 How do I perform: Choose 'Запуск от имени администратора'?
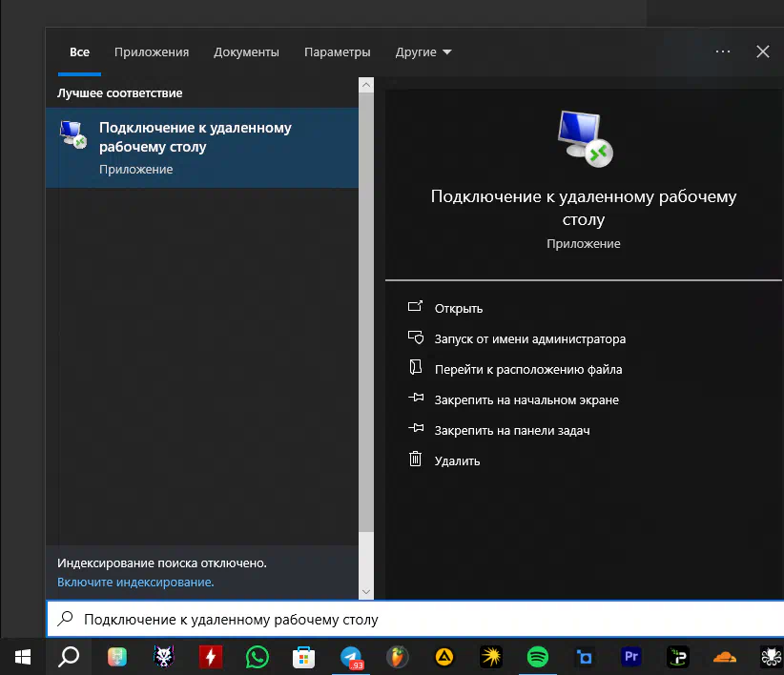coord(529,338)
